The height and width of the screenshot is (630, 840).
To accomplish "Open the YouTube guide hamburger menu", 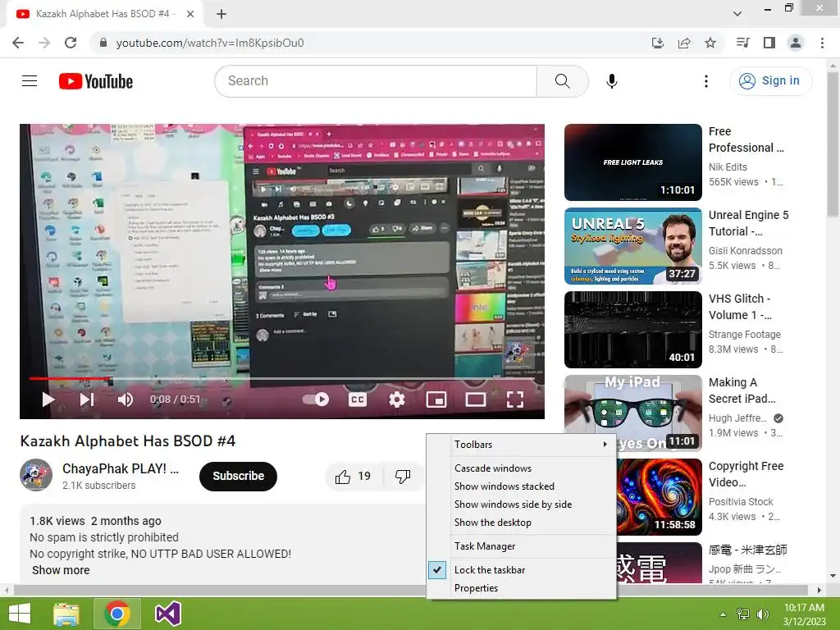I will 30,81.
